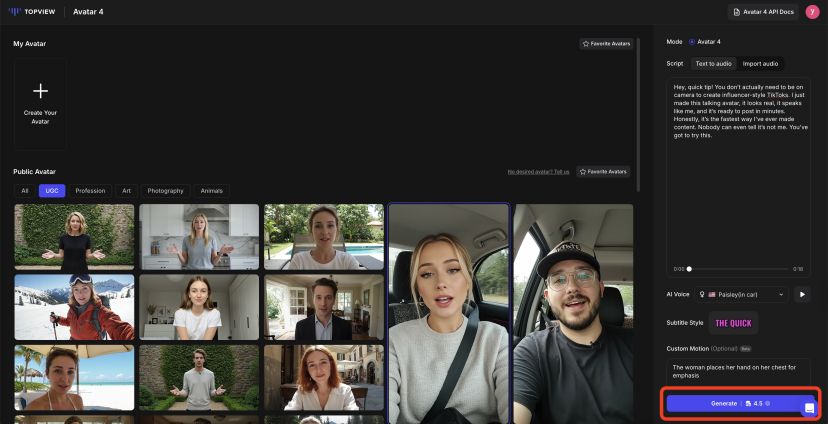Screen dimensions: 828x424
Task: Open the chat support bubble icon
Action: [x=809, y=408]
